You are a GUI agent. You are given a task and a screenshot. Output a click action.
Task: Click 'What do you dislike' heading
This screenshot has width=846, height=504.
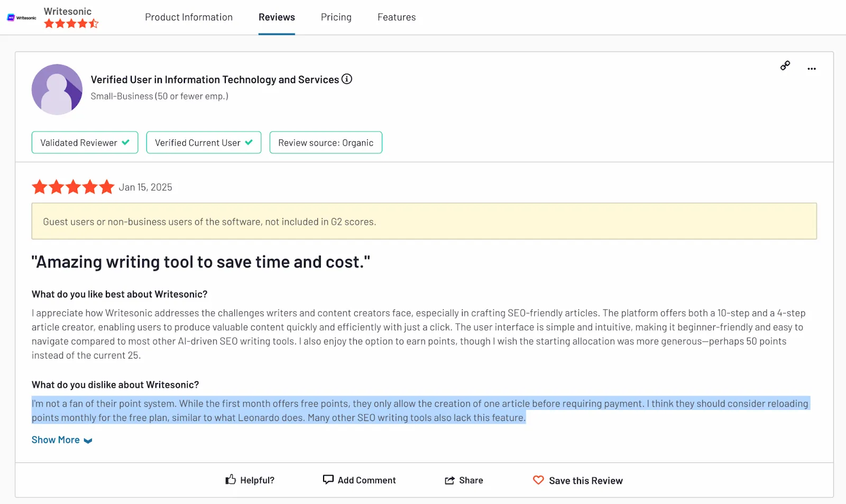coord(115,385)
